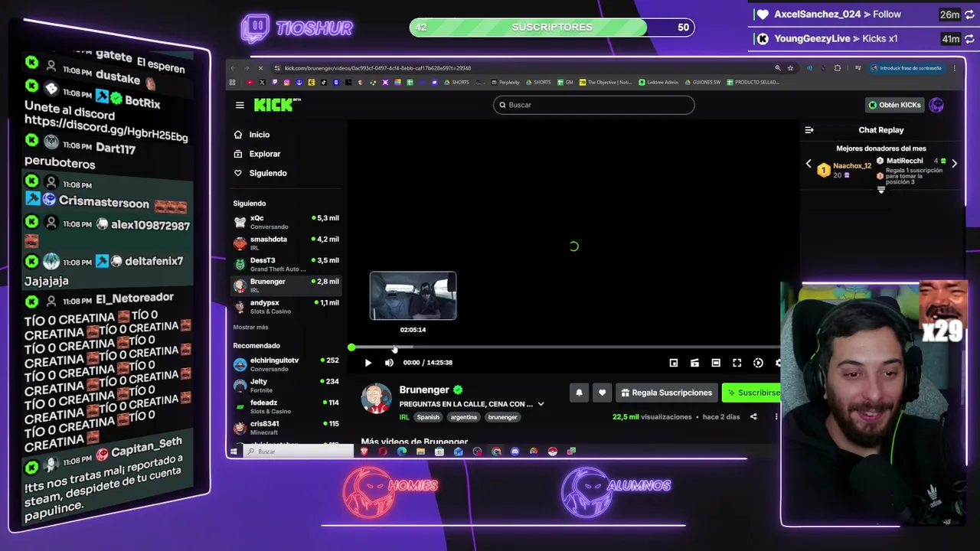Open Brunenger's profile avatar
The image size is (980, 551).
point(376,399)
